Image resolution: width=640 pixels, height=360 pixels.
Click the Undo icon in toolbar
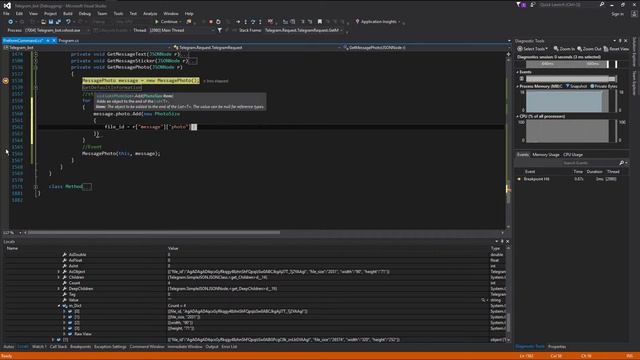coord(68,22)
